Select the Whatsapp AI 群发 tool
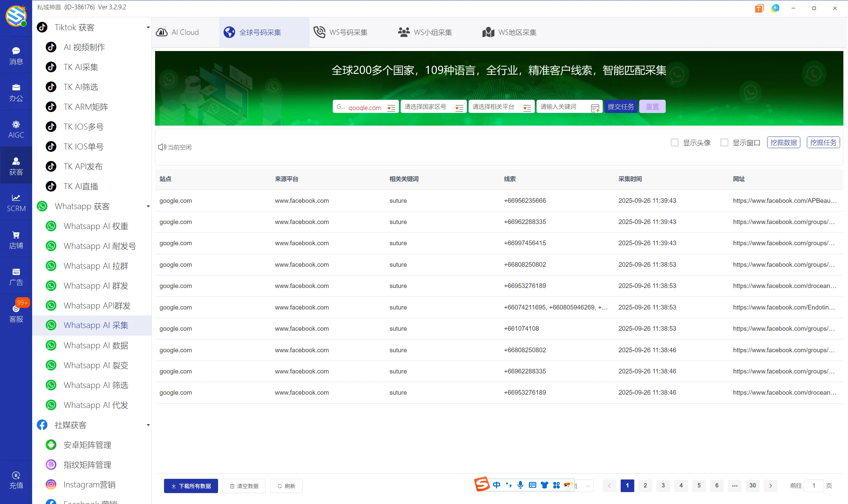Image resolution: width=848 pixels, height=504 pixels. [x=96, y=286]
